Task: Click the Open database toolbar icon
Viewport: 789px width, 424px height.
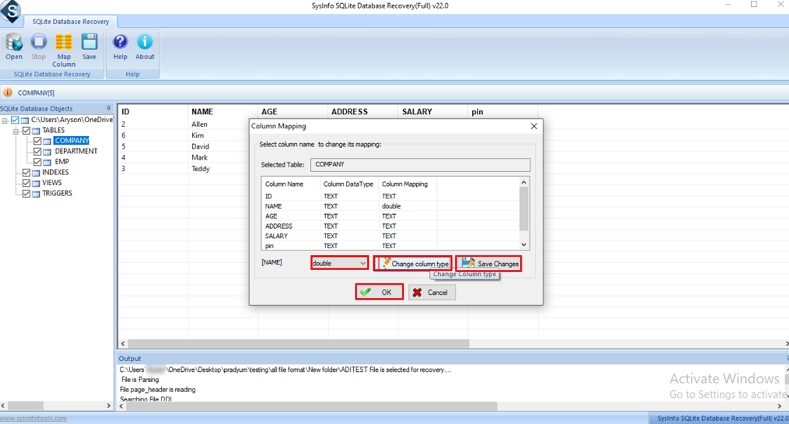Action: pyautogui.click(x=14, y=46)
